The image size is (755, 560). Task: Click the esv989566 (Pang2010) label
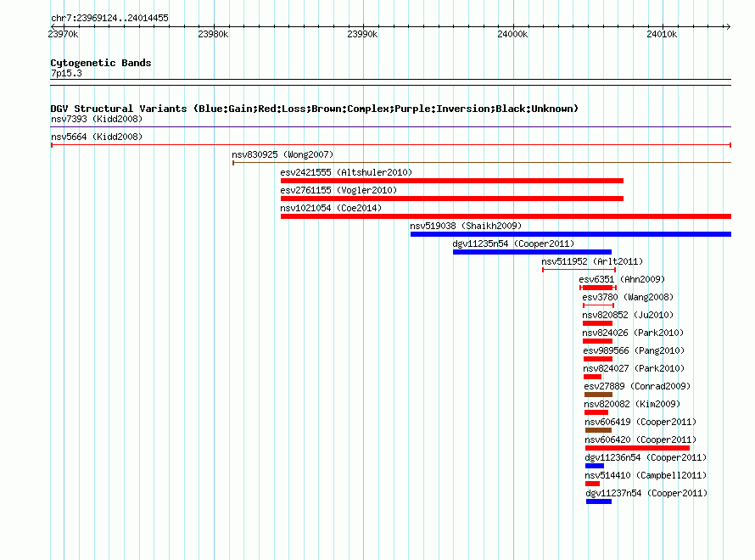coord(634,350)
